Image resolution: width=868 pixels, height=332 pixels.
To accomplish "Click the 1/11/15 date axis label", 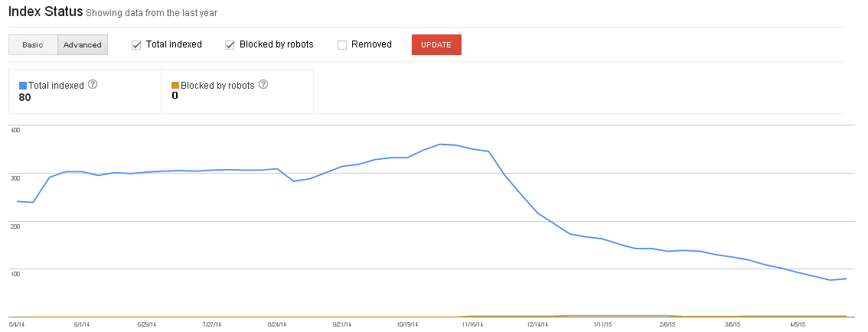I will tap(602, 324).
